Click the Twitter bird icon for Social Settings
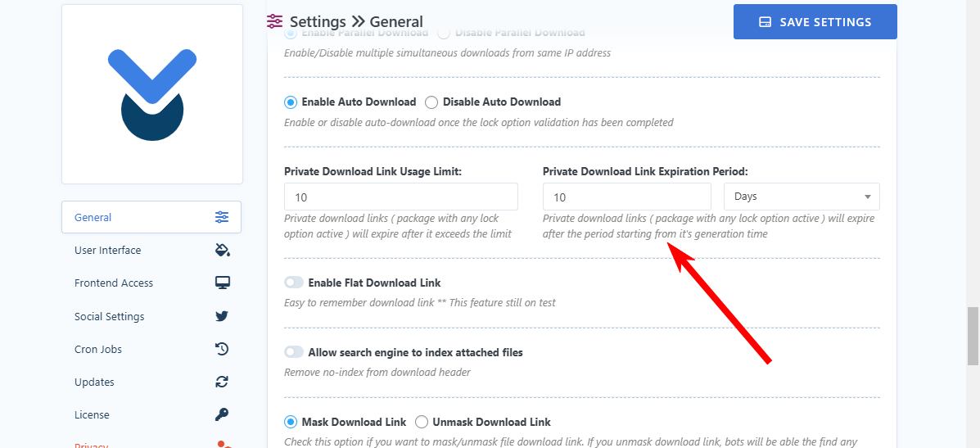Viewport: 980px width, 448px height. pyautogui.click(x=222, y=316)
